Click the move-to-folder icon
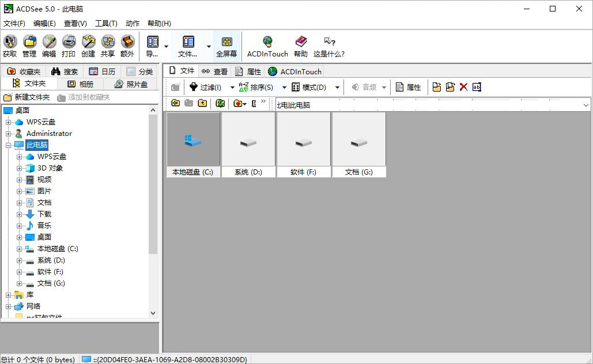Viewport: 593px width, 364px height. coord(450,88)
